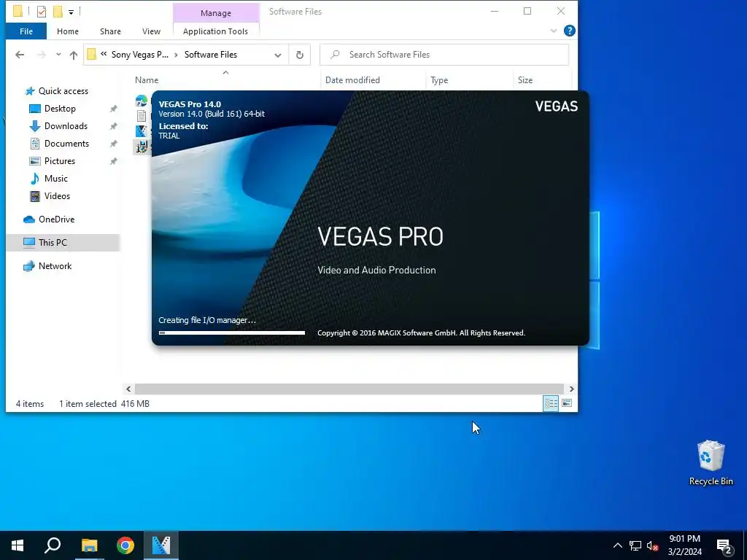Refresh the Software Files folder
Viewport: 747px width, 560px height.
point(300,55)
